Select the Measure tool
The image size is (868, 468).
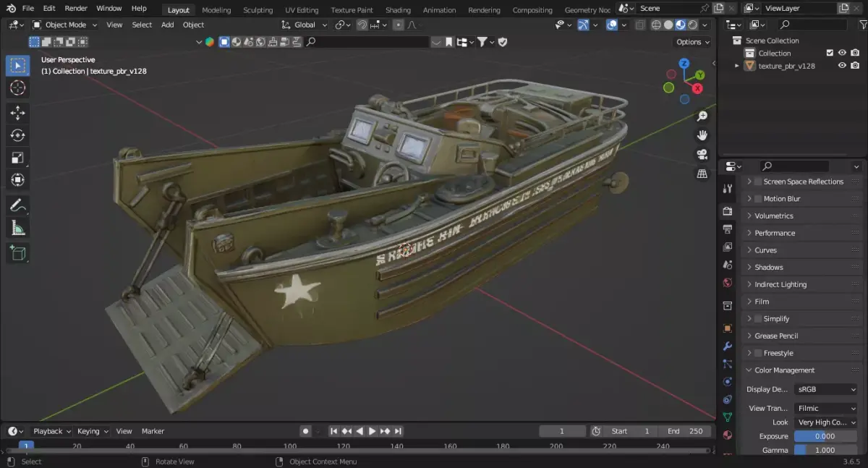18,228
